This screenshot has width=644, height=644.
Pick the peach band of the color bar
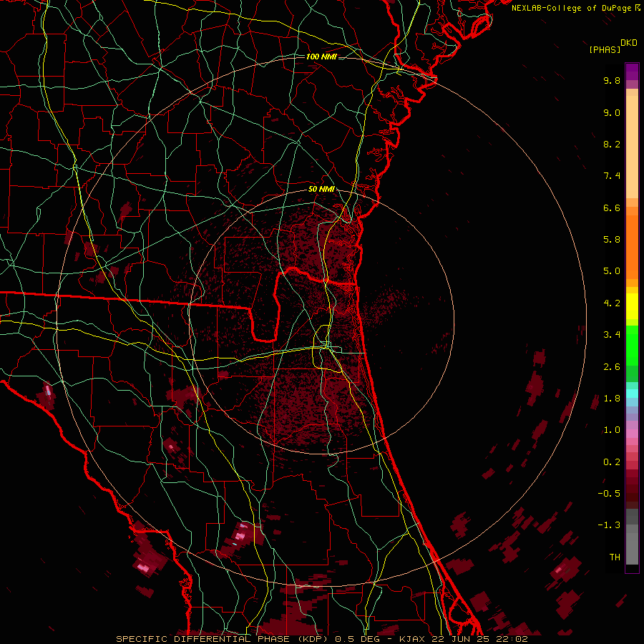(632, 147)
